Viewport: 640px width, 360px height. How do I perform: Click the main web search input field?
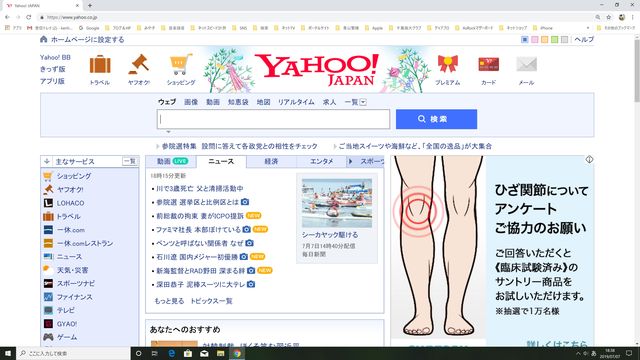273,119
